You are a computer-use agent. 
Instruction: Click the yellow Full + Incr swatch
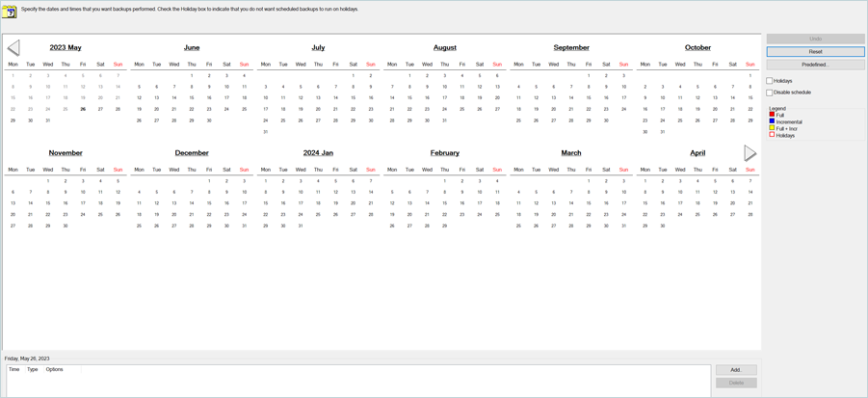[772, 128]
